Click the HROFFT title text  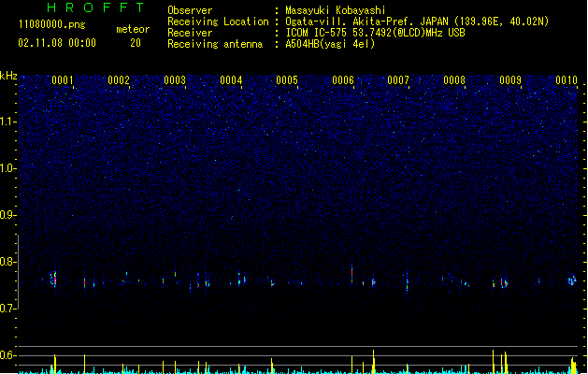click(95, 7)
